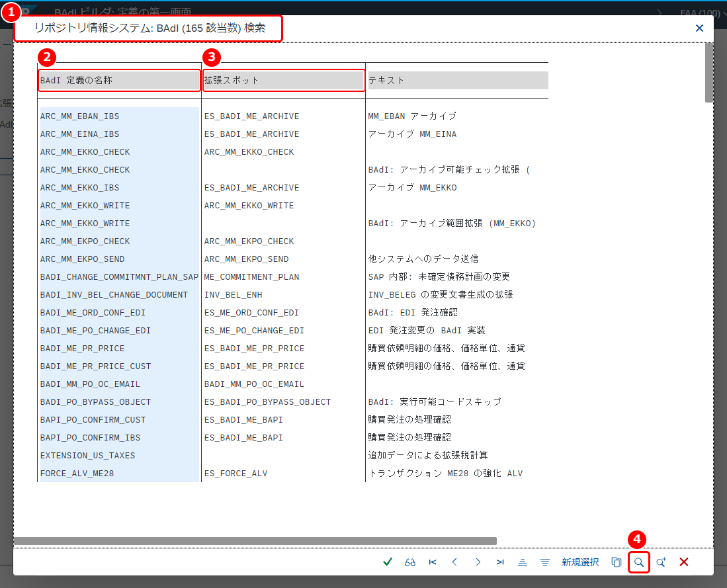Click the text MM_EBAN アーカイブ
The height and width of the screenshot is (588, 727).
412,116
